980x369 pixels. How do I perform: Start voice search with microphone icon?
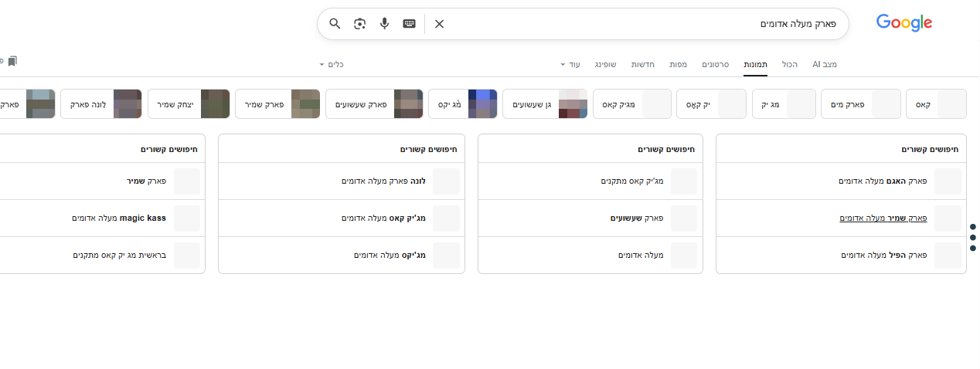tap(384, 24)
